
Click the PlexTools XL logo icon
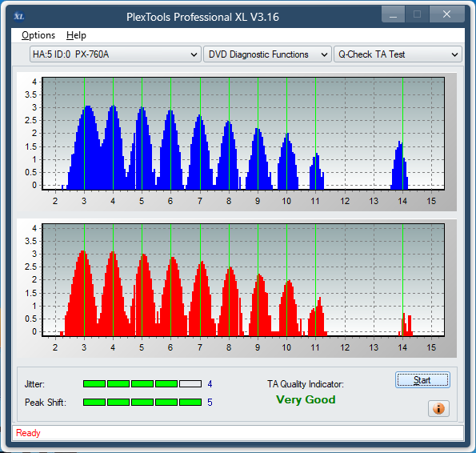click(19, 16)
